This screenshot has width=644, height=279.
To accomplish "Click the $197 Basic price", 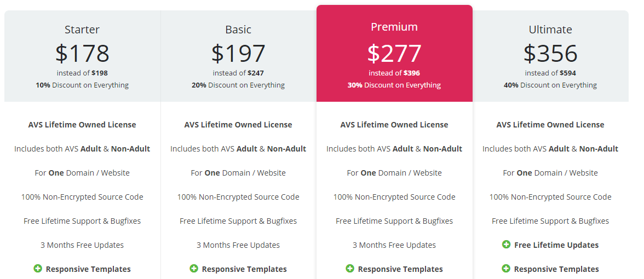I will (238, 53).
